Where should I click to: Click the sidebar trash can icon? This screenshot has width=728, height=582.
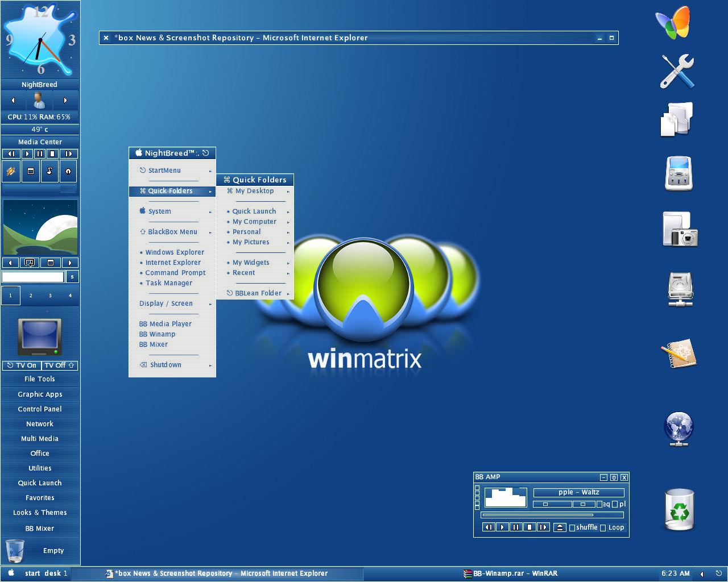[x=15, y=550]
